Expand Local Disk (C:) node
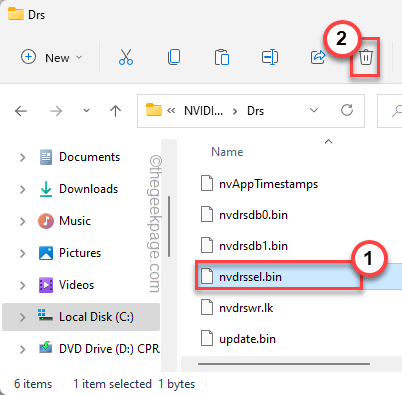 [x=22, y=317]
